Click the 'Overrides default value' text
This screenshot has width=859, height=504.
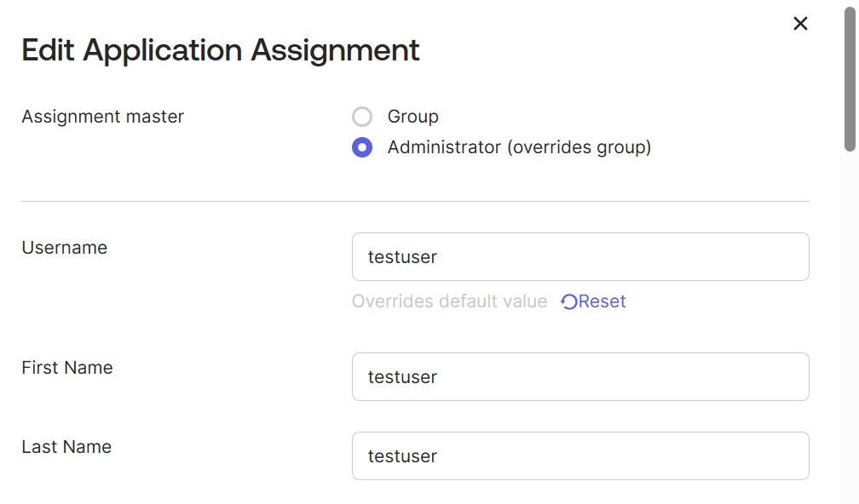[x=449, y=301]
